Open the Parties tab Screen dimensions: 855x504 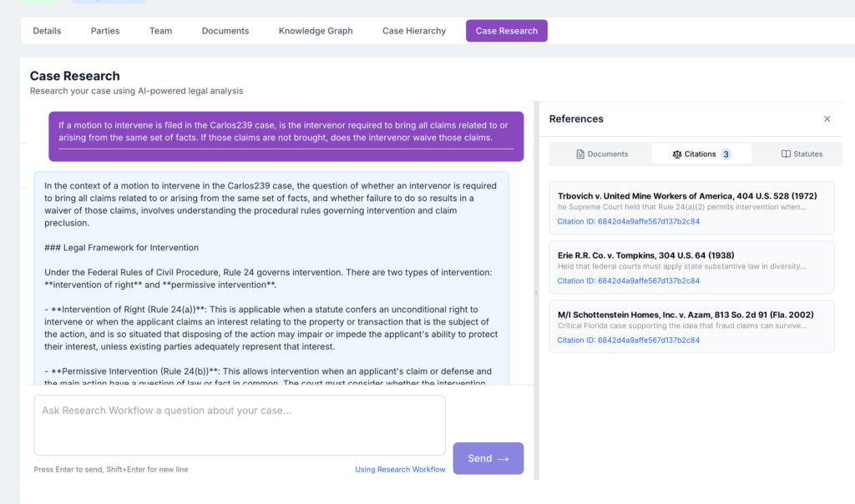(105, 31)
